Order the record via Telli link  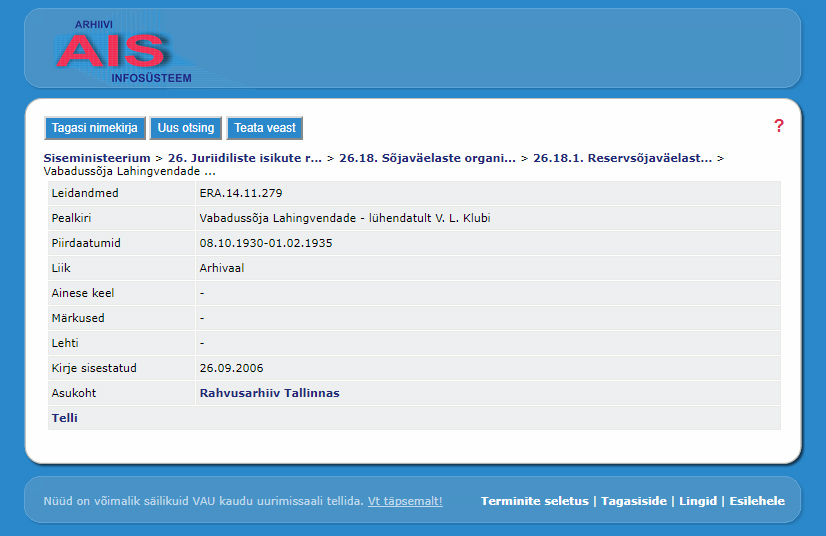(64, 418)
